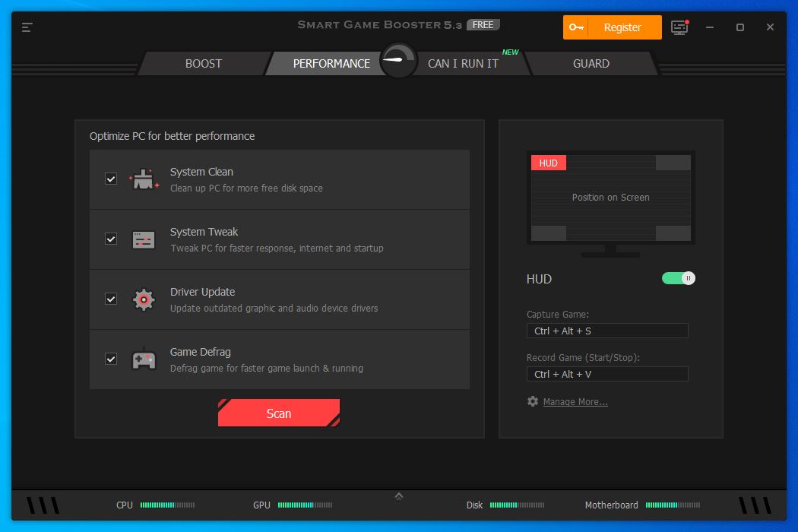This screenshot has width=798, height=532.
Task: Open the Manage More link
Action: click(575, 402)
